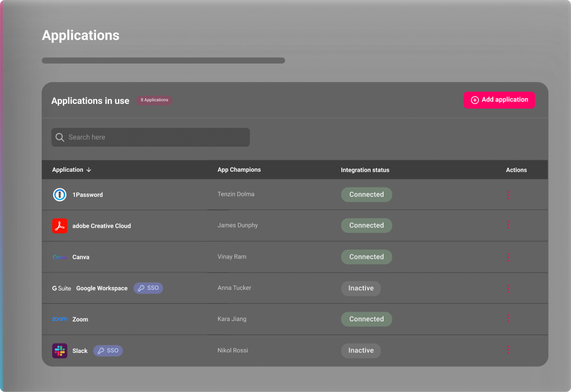
Task: Click the 1Password app icon
Action: pos(60,195)
